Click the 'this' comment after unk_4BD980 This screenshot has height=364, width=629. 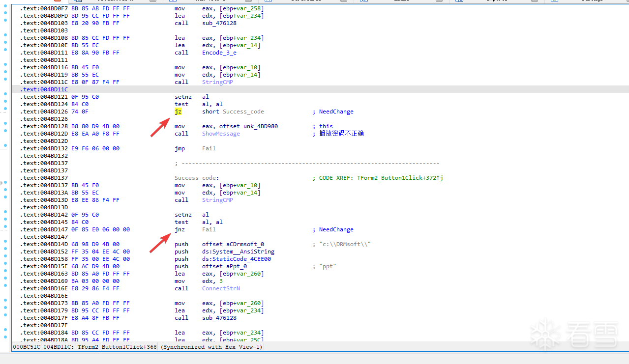(326, 126)
